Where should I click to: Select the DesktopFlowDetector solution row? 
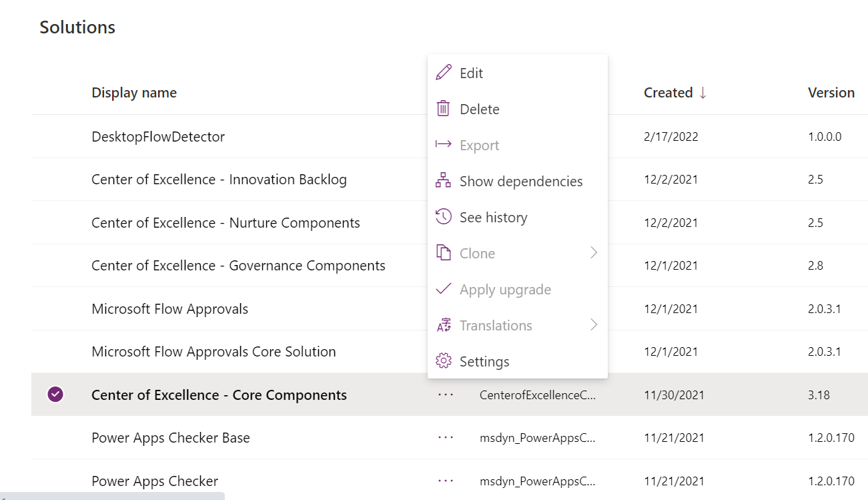(158, 136)
